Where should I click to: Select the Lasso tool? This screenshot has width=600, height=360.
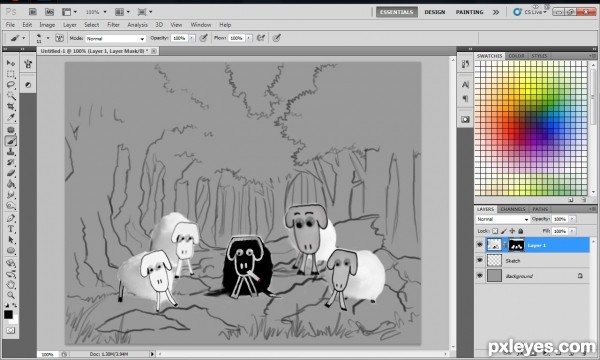[x=11, y=85]
